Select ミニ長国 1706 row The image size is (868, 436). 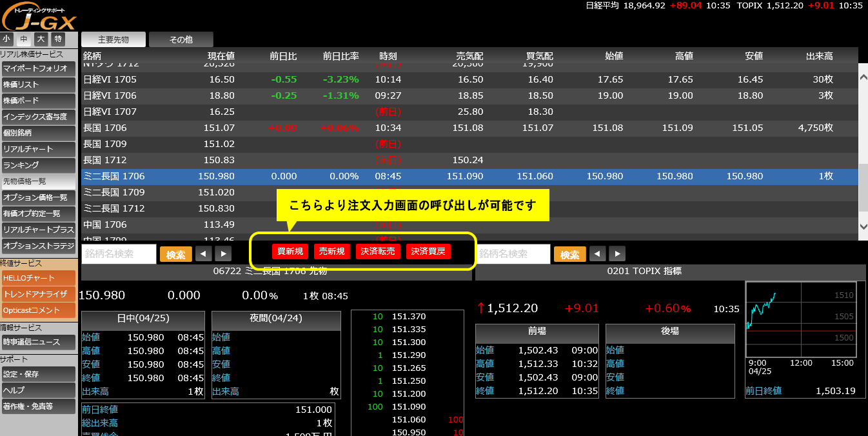469,176
